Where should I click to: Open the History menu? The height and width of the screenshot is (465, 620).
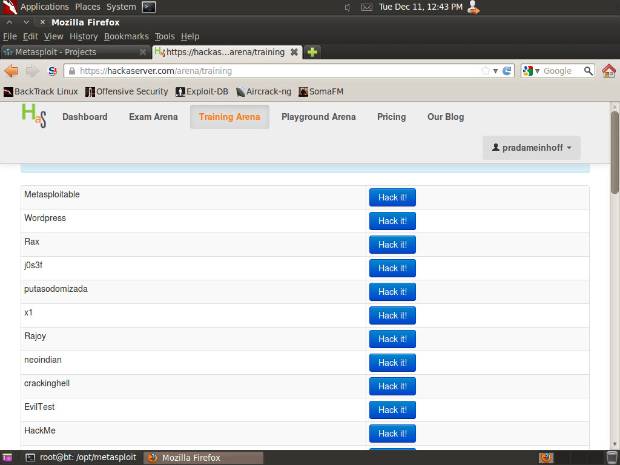[x=83, y=36]
